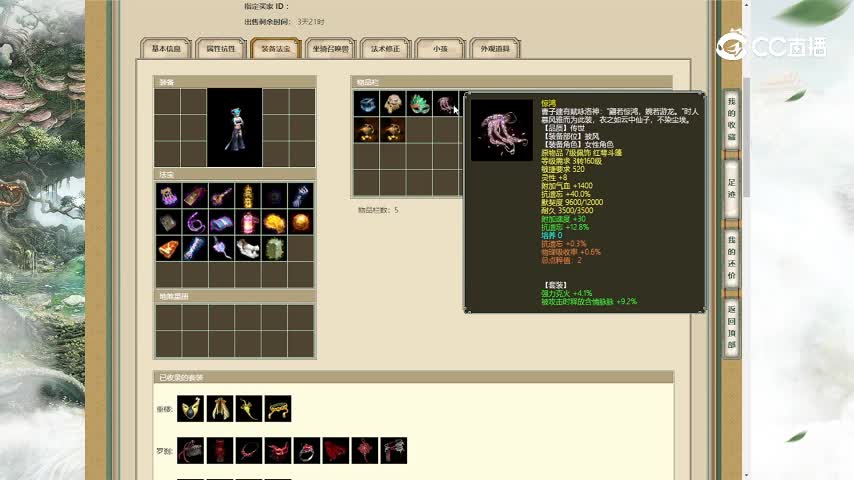Select the pink ribbon cloak item
This screenshot has height=480, width=854.
tap(446, 104)
